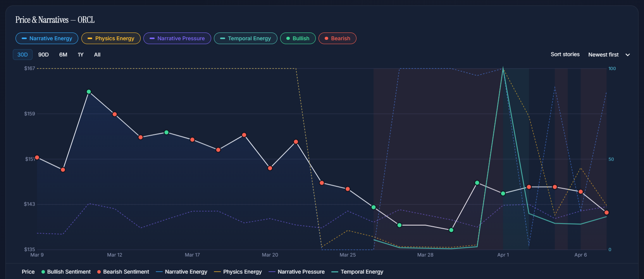
Task: Disable the Narrative Pressure series pill
Action: point(177,38)
